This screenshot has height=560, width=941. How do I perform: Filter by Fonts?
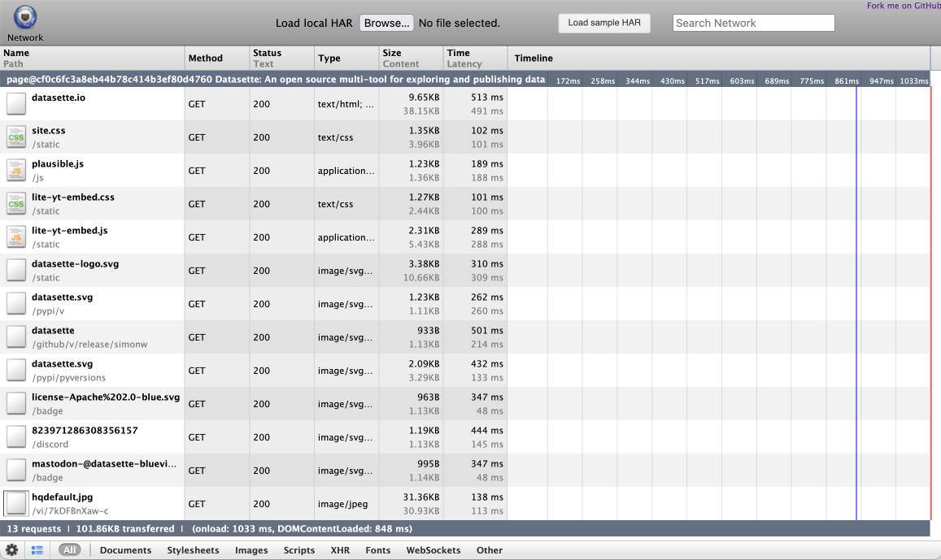[378, 549]
